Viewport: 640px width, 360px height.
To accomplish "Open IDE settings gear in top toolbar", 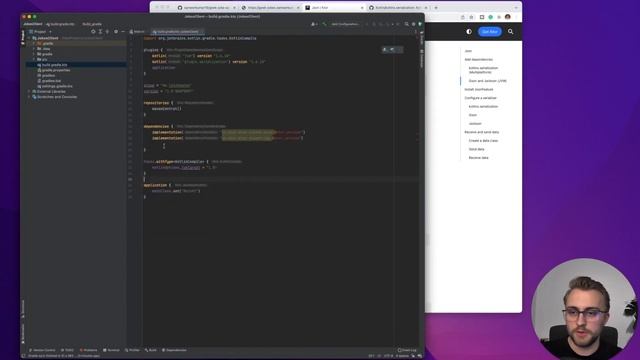I will tap(413, 24).
